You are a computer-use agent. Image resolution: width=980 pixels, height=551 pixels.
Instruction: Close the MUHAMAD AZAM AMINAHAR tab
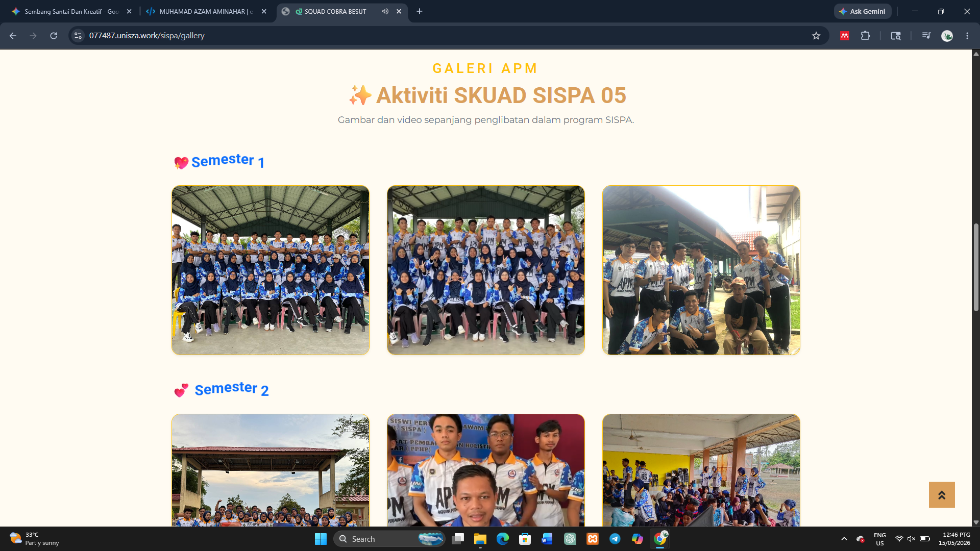264,11
